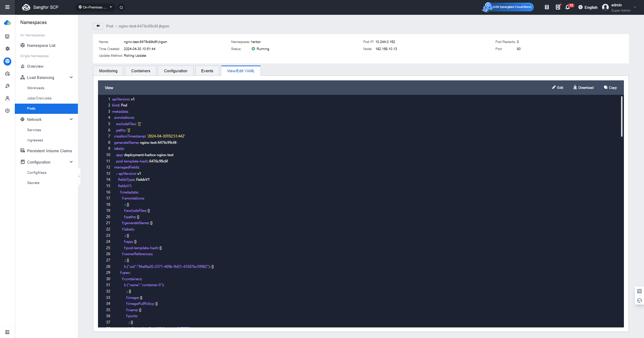The image size is (644, 338).
Task: Click the apiVersion line in YAML
Action: [123, 99]
